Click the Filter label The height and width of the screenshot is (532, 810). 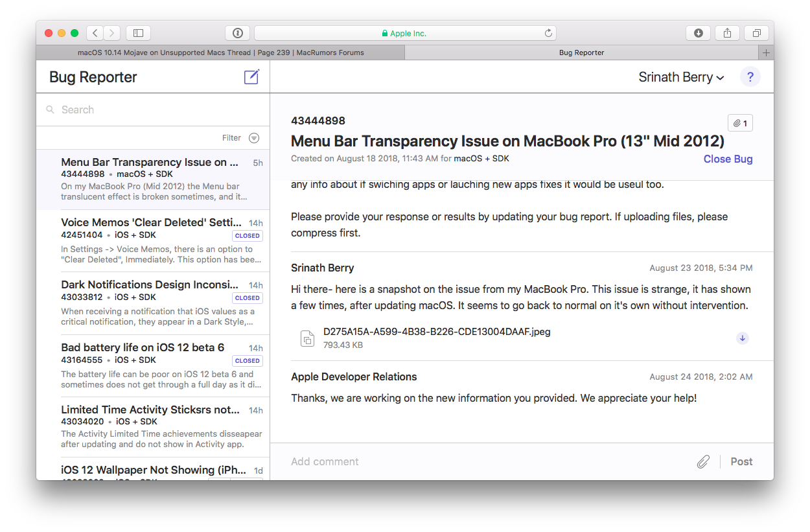coord(231,138)
